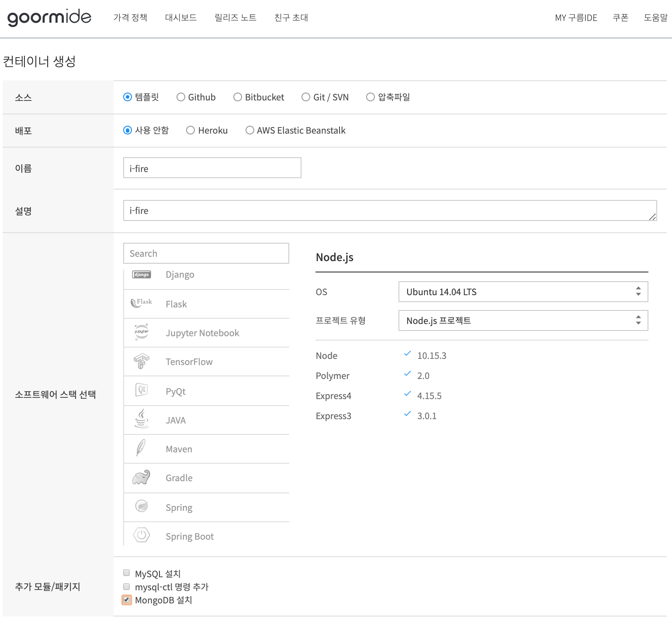This screenshot has width=672, height=620.
Task: Open 릴리즈 노트 menu item
Action: (236, 17)
